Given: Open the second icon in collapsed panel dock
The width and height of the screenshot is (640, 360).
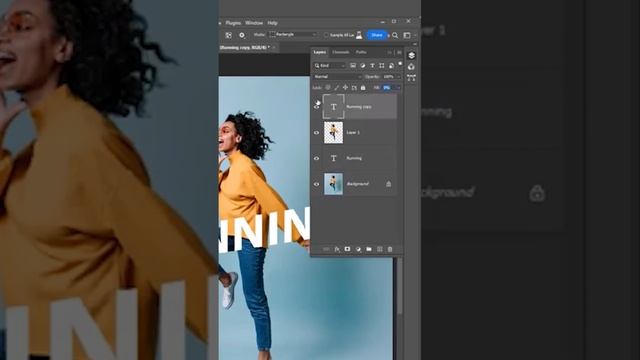Looking at the screenshot, I should pos(411,67).
